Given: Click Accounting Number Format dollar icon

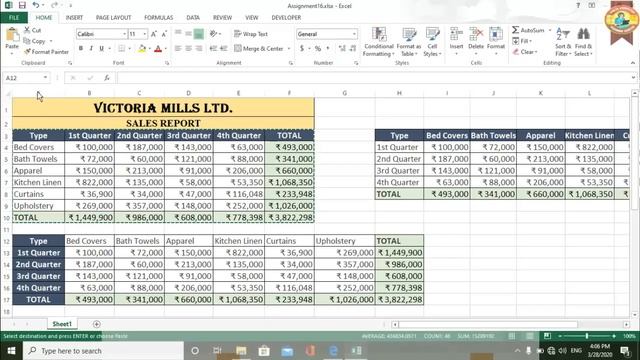Looking at the screenshot, I should 302,49.
